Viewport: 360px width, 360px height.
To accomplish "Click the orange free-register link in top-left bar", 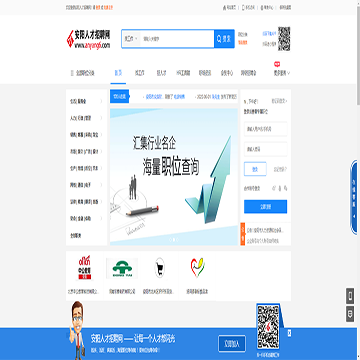I will click(109, 7).
